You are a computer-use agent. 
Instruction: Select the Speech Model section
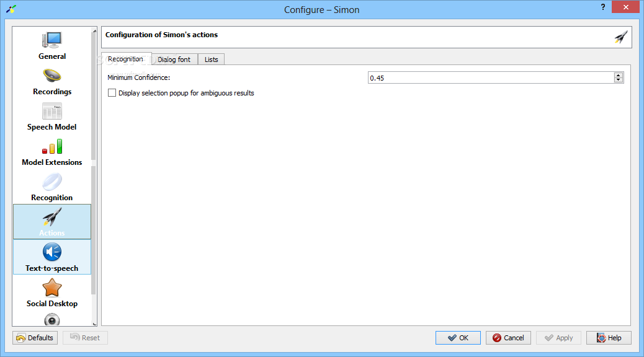click(x=51, y=117)
